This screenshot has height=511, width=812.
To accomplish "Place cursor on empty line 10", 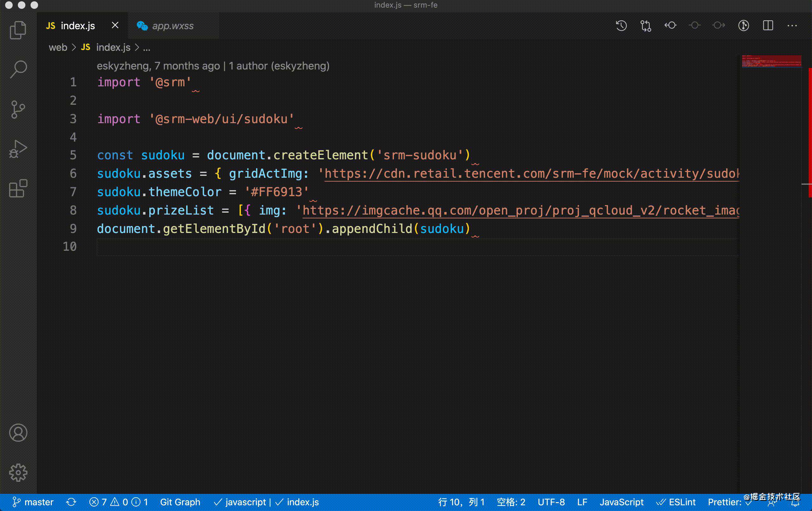I will coord(417,247).
